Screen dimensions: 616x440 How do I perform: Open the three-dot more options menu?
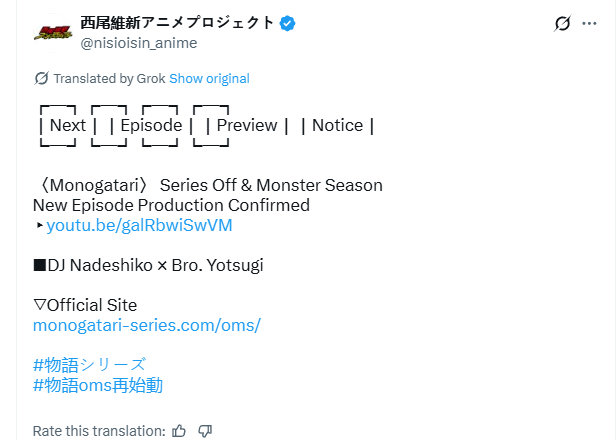pyautogui.click(x=590, y=22)
